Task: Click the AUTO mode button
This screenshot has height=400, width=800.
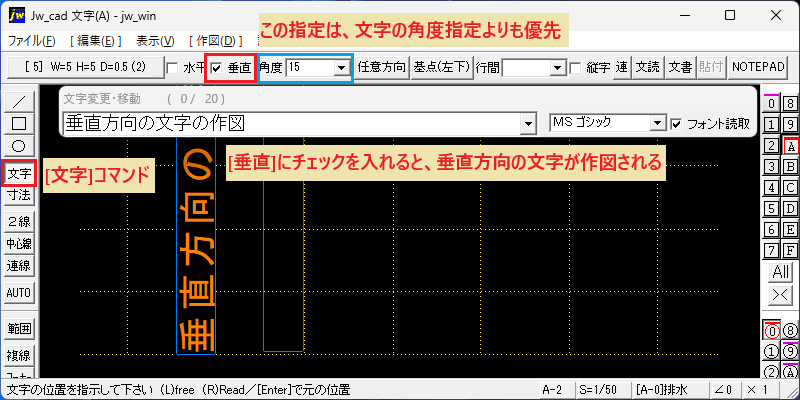Action: [x=19, y=293]
